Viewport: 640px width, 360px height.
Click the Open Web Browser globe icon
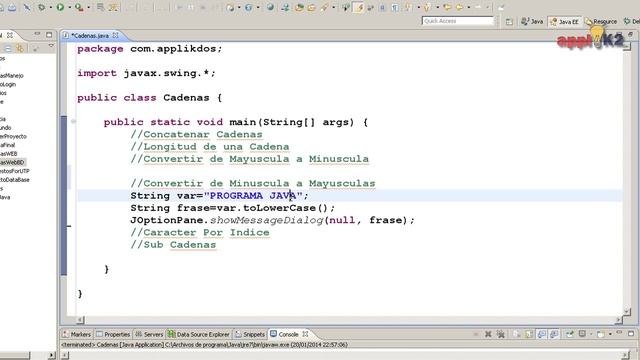click(x=270, y=7)
